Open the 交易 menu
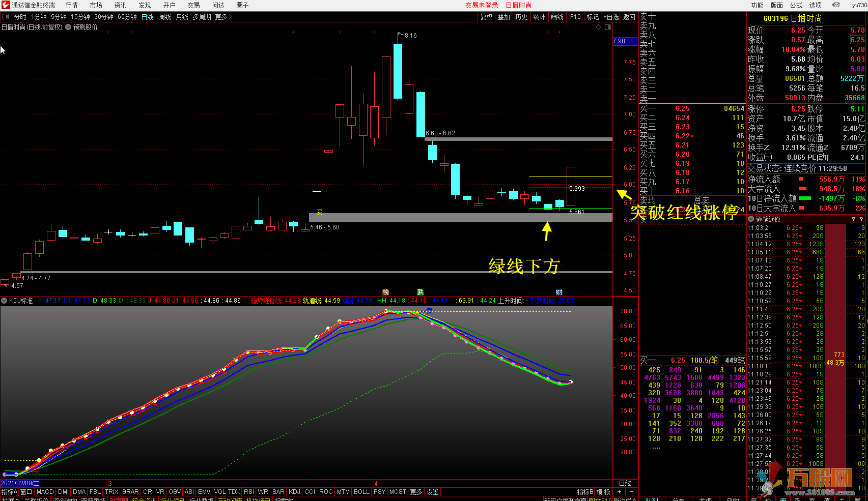 click(x=194, y=5)
